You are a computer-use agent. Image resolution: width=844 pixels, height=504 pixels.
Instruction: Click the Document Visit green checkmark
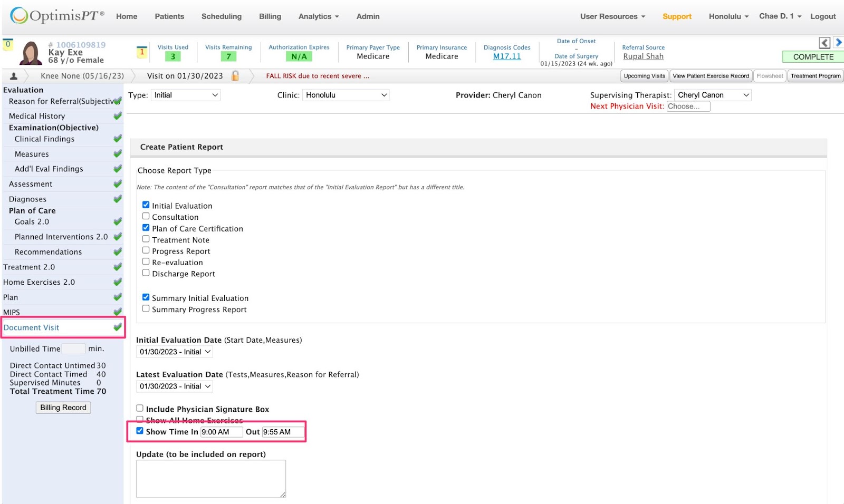tap(118, 327)
